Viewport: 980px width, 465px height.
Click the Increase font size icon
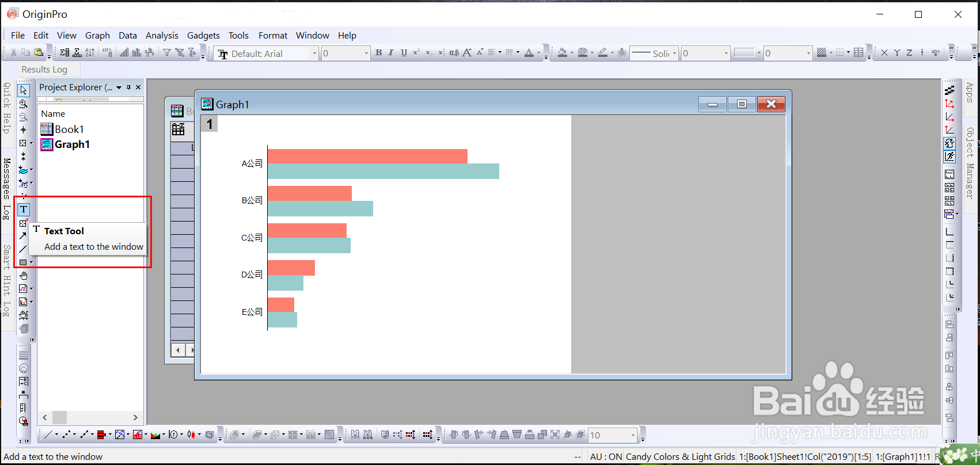click(x=467, y=53)
